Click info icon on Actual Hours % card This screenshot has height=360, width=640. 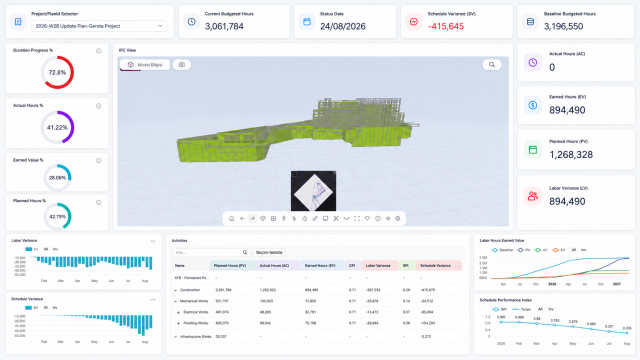click(x=98, y=106)
